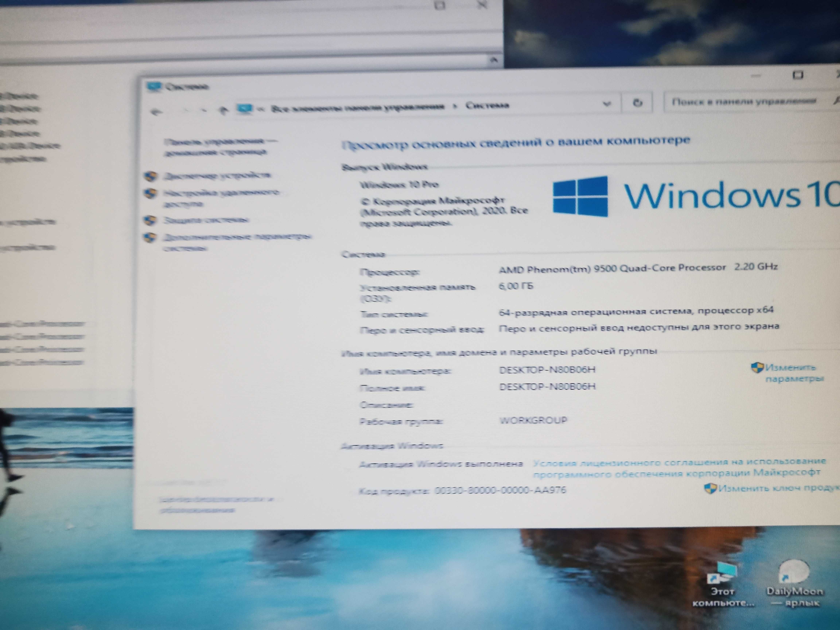Viewport: 840px width, 630px height.
Task: Close the background Device Manager window
Action: click(x=482, y=5)
